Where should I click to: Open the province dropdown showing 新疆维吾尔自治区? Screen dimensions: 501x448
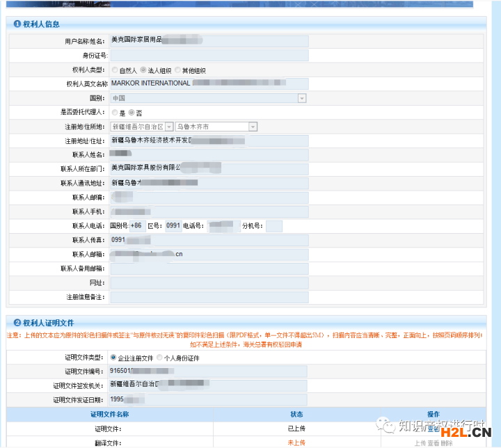point(169,127)
